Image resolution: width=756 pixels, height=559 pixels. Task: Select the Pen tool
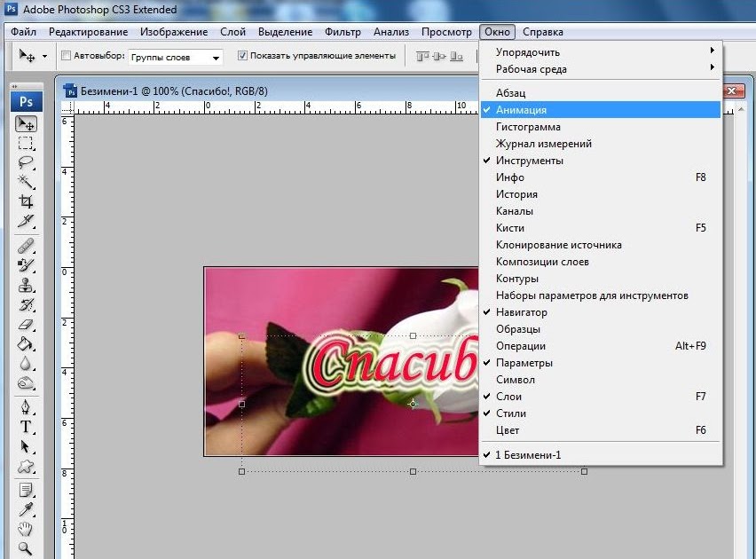click(26, 407)
